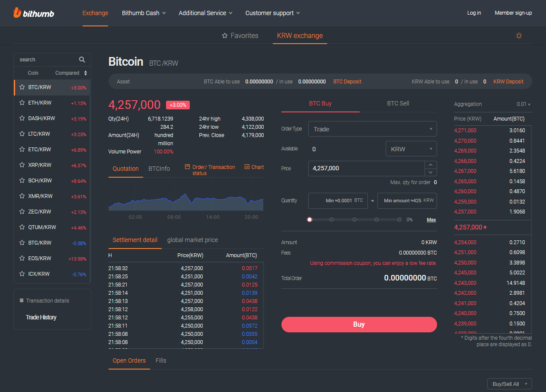
Task: Star the BTG/KRW coin
Action: click(x=22, y=243)
